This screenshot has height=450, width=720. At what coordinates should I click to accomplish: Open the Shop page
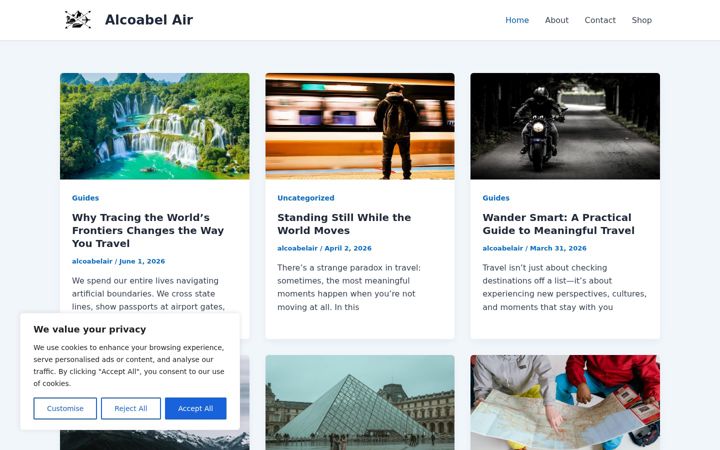click(641, 20)
